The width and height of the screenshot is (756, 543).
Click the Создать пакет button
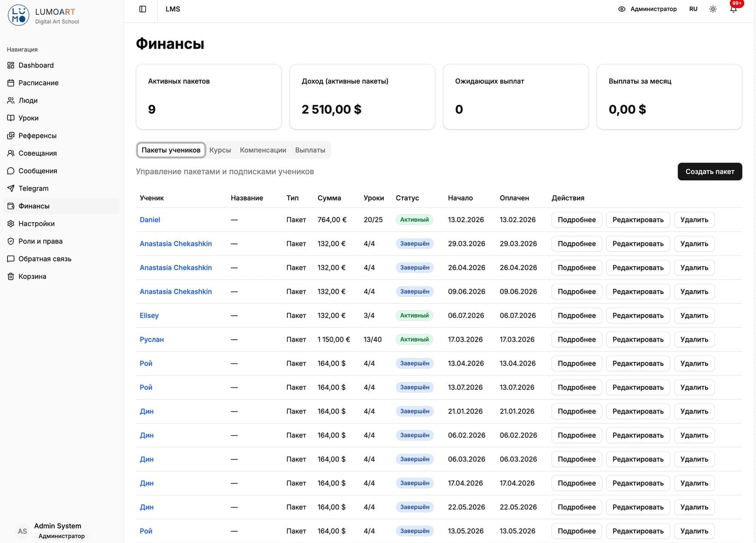[710, 172]
